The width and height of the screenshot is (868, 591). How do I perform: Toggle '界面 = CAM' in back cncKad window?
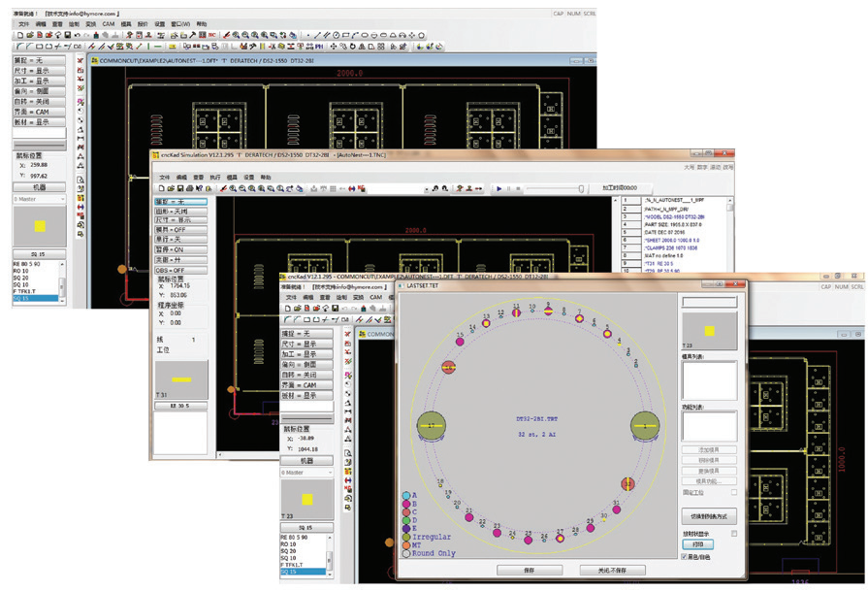point(40,112)
